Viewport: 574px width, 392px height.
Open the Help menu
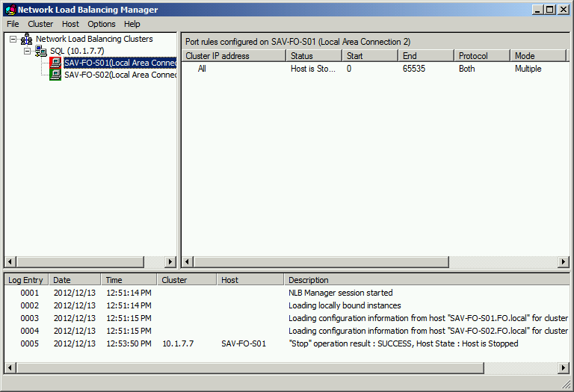click(x=132, y=24)
